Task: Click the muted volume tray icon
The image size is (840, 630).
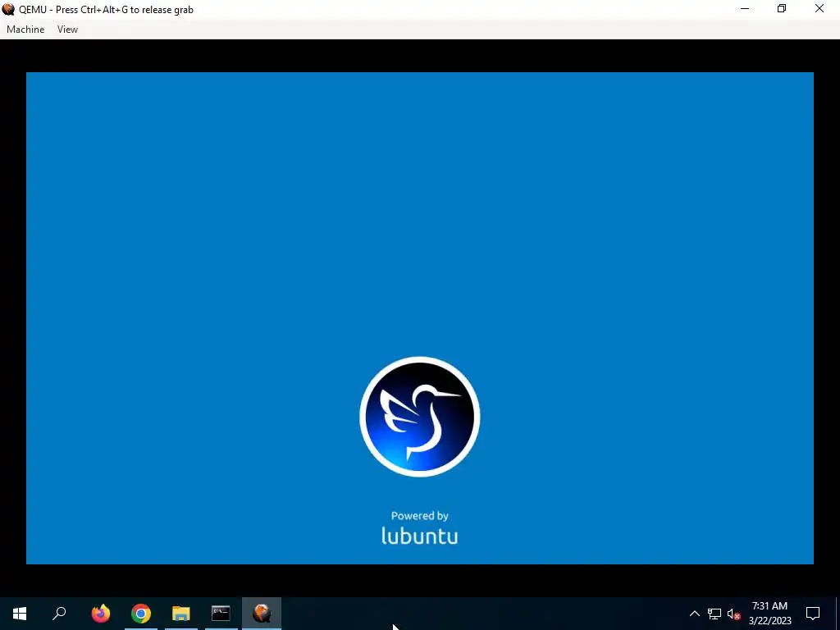Action: pos(733,614)
